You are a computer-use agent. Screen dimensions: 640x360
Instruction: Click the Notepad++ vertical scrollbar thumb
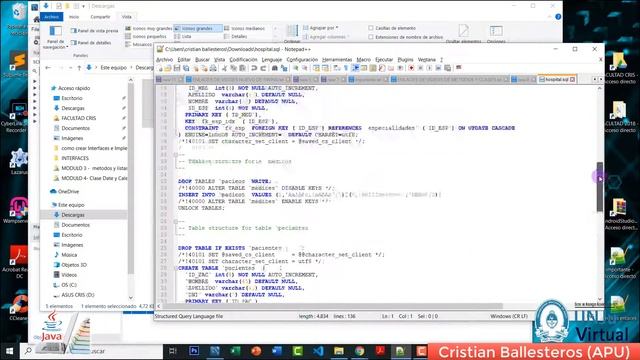coord(600,187)
